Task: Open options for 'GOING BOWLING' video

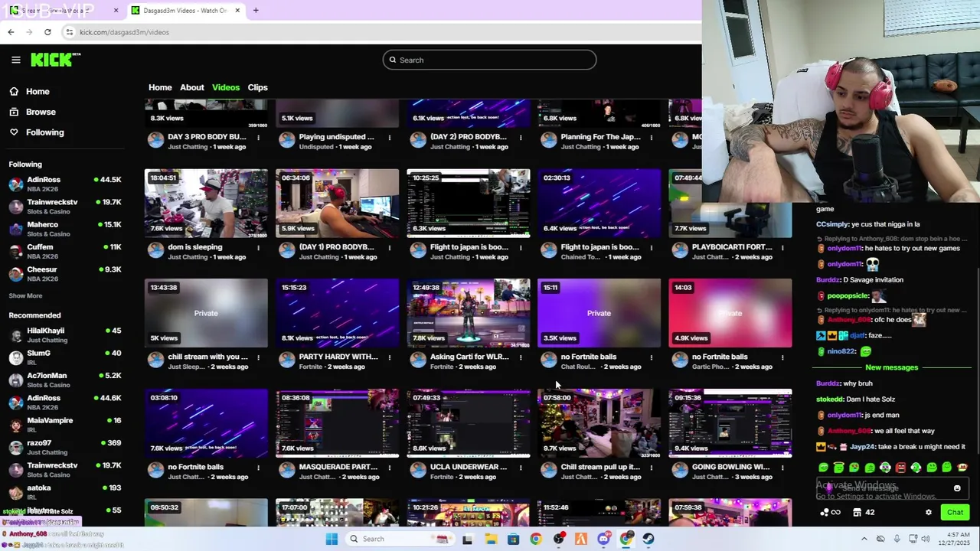Action: tap(782, 468)
